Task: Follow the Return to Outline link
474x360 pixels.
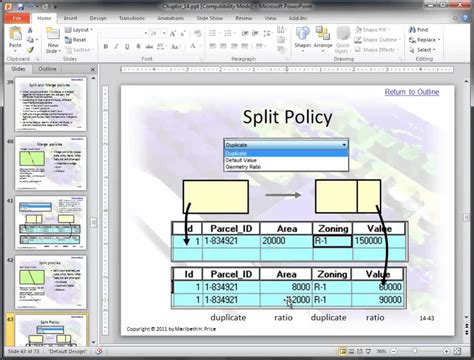Action: pyautogui.click(x=412, y=92)
